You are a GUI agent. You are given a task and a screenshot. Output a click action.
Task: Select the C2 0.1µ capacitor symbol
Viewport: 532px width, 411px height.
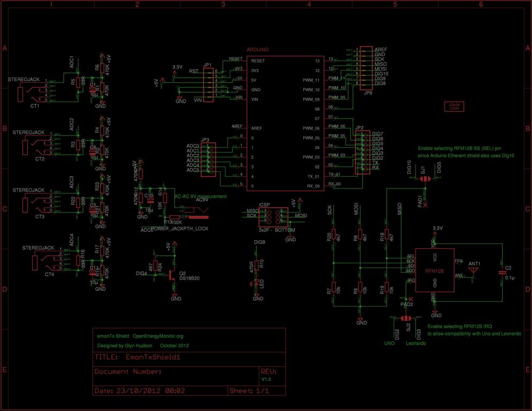click(x=501, y=272)
